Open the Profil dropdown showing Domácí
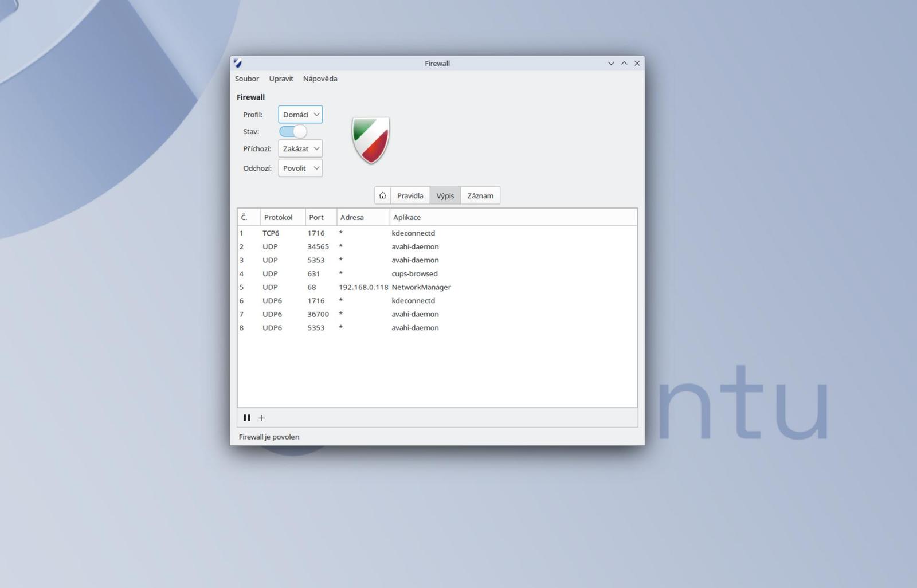This screenshot has height=588, width=917. 300,115
